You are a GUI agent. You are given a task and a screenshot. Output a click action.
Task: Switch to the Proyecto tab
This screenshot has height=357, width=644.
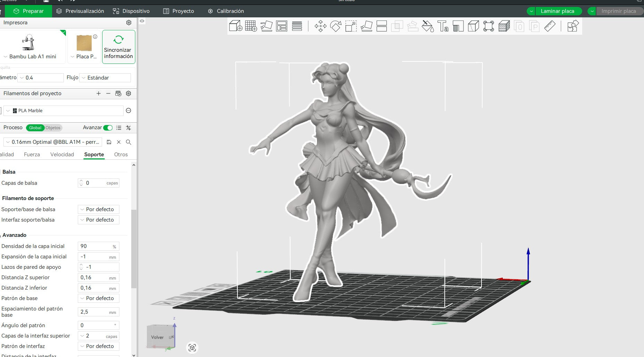click(x=178, y=11)
